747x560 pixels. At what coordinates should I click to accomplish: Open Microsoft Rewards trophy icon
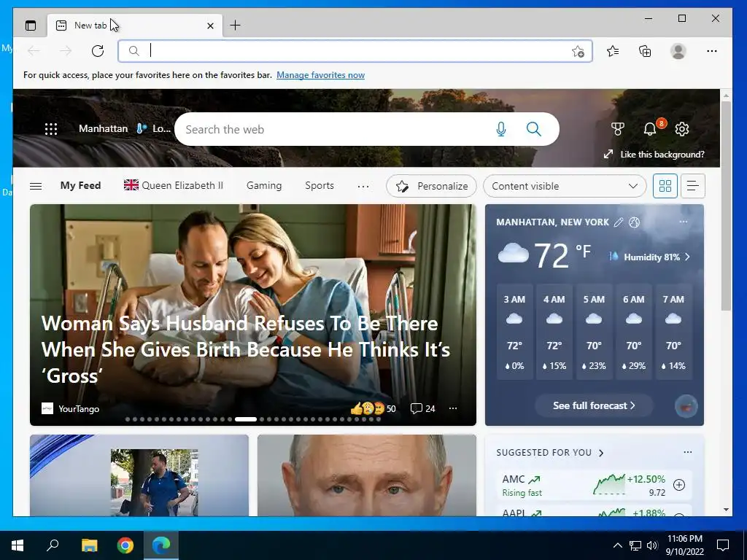[617, 128]
